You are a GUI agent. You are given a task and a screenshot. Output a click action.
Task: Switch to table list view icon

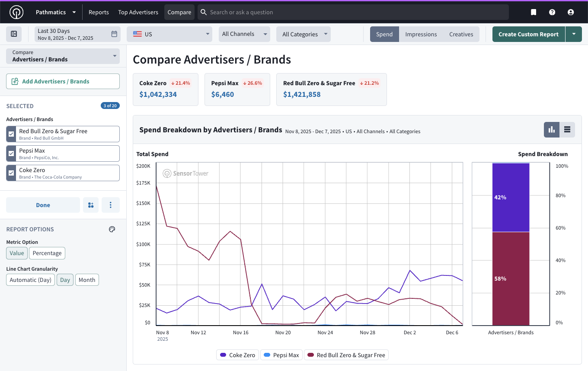tap(567, 129)
